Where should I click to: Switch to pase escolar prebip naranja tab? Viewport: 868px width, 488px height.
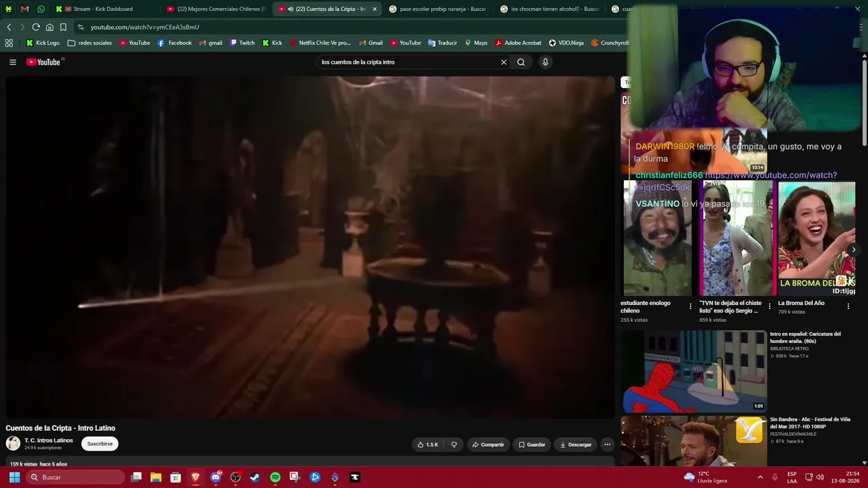click(437, 9)
